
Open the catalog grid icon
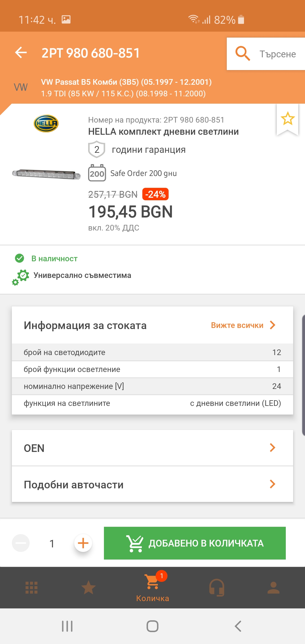(x=31, y=588)
